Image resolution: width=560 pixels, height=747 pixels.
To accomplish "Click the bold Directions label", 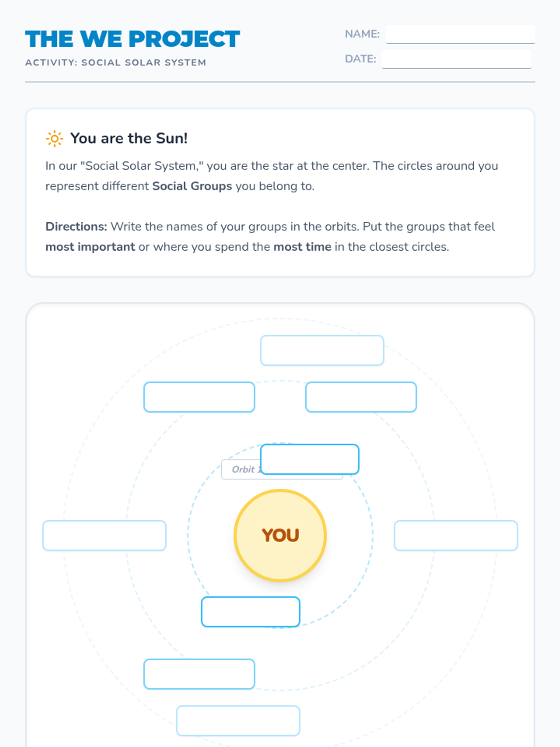I will 76,227.
